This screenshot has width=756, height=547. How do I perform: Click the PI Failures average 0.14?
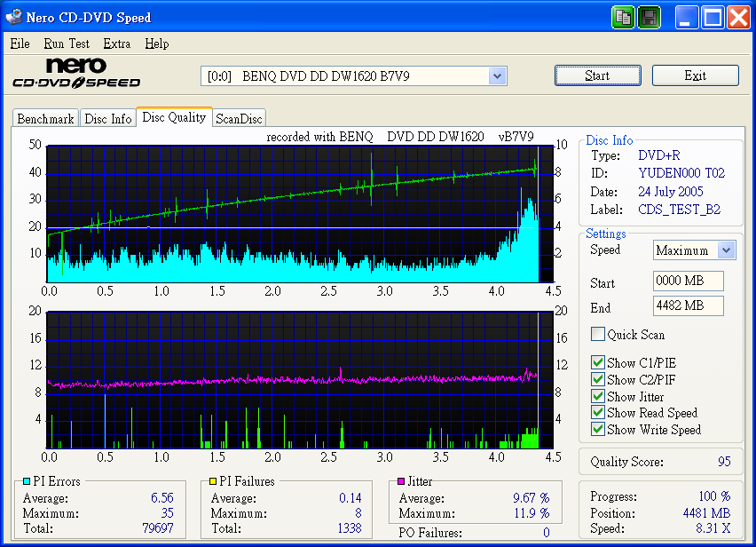tap(350, 498)
